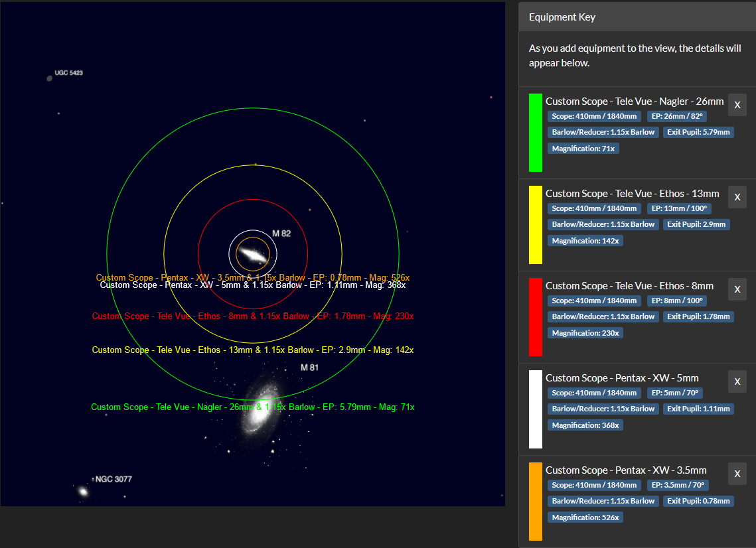
Task: Remove the Pentax XW 3.5mm entry
Action: (x=737, y=474)
